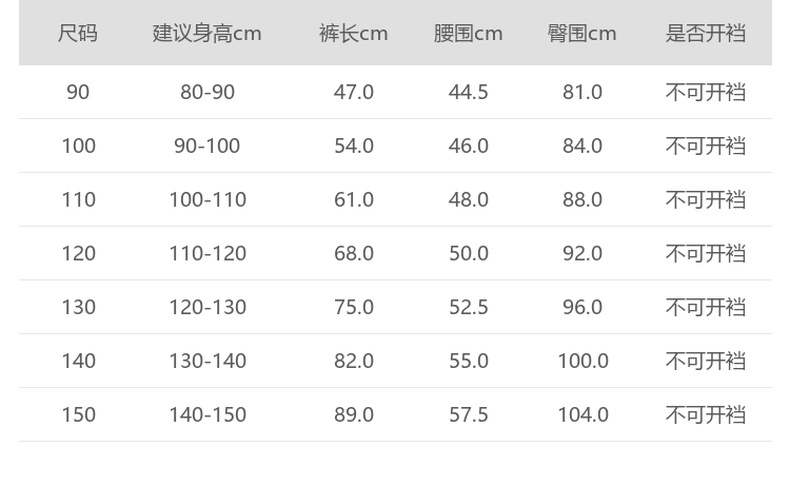Viewport: 790px width, 485px height.
Task: Select the 是否开裆 column header
Action: coord(706,33)
